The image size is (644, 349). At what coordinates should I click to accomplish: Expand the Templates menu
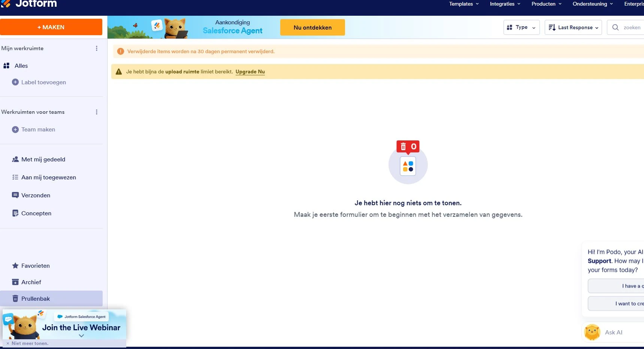click(x=463, y=4)
